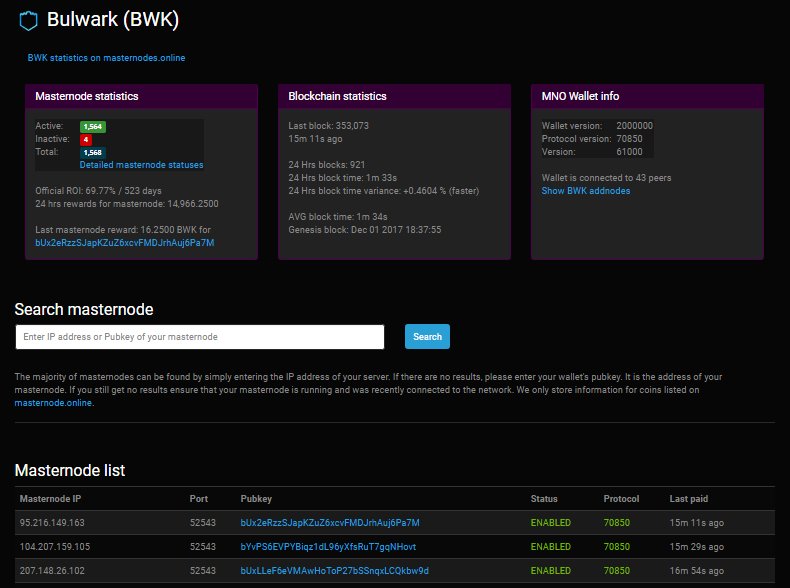Follow the masternode.online link in the description

coord(53,403)
